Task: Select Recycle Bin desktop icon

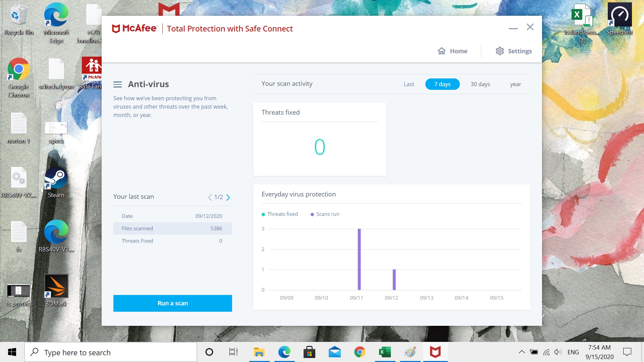Action: point(19,19)
